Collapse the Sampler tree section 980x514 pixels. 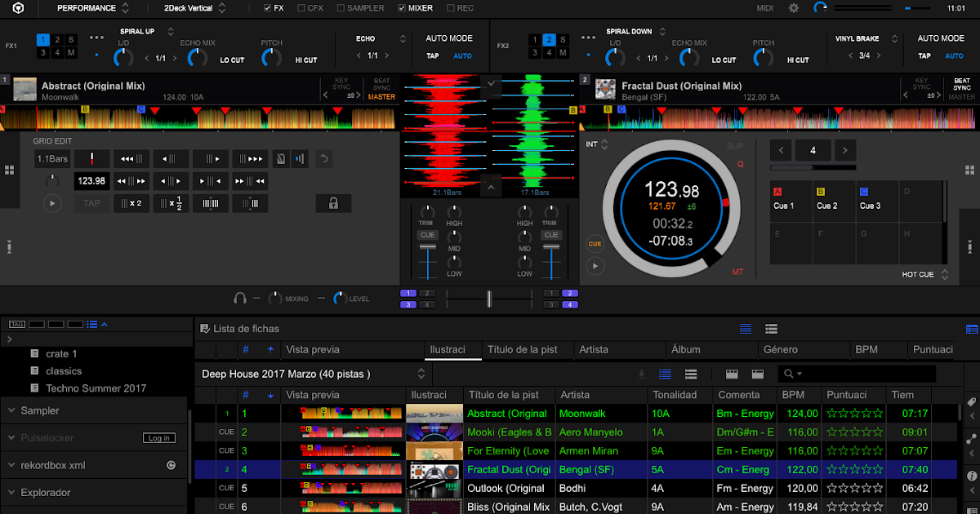coord(11,410)
